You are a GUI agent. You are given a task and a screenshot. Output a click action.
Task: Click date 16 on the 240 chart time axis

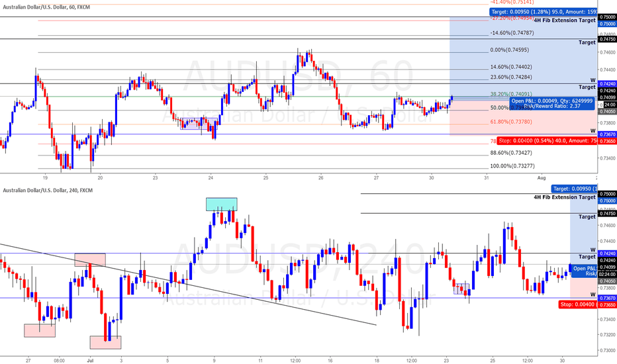330,360
